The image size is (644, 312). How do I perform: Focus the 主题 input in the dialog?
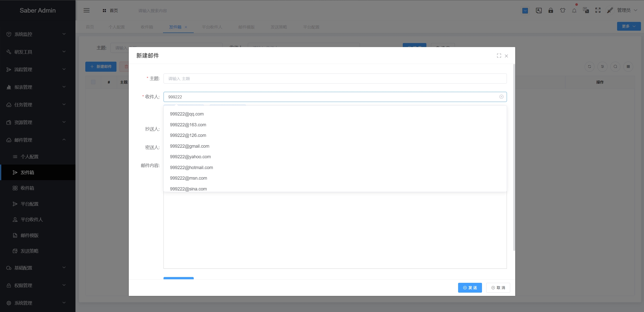click(335, 79)
